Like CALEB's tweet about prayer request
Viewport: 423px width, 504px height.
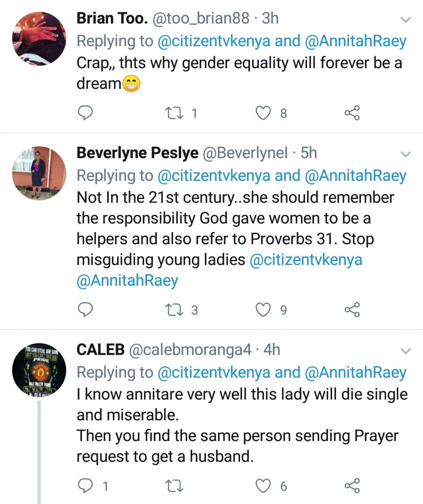click(263, 486)
